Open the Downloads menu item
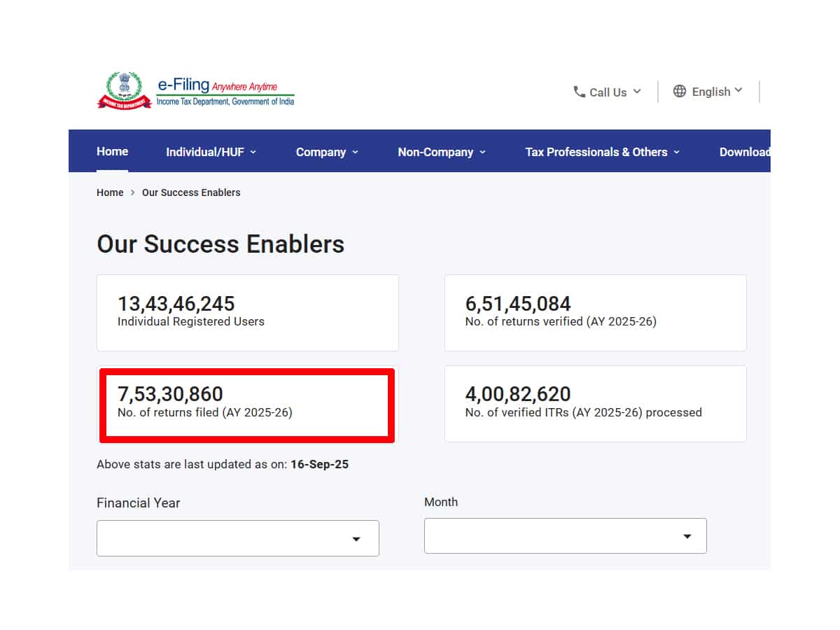This screenshot has height=630, width=840. click(x=745, y=152)
